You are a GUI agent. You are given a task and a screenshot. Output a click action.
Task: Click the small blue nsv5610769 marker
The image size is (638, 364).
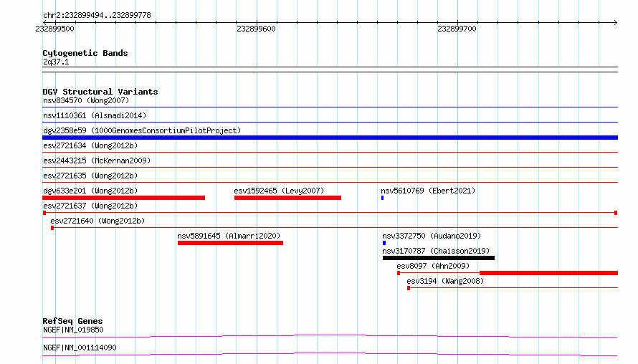[383, 198]
